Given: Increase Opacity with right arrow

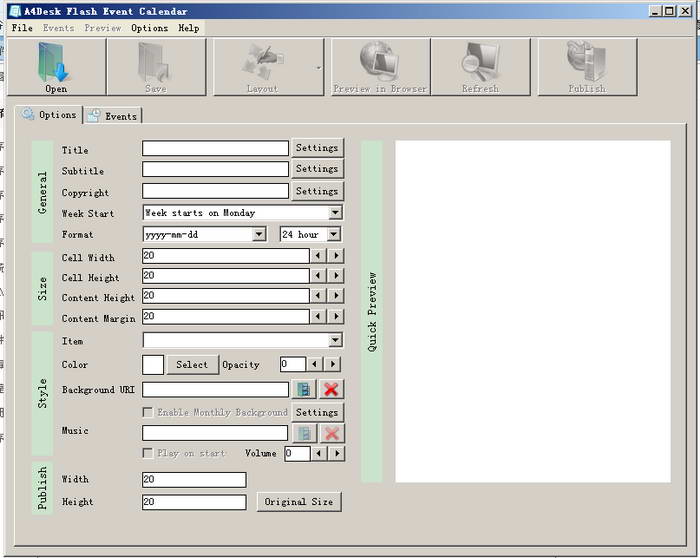Looking at the screenshot, I should pos(333,364).
